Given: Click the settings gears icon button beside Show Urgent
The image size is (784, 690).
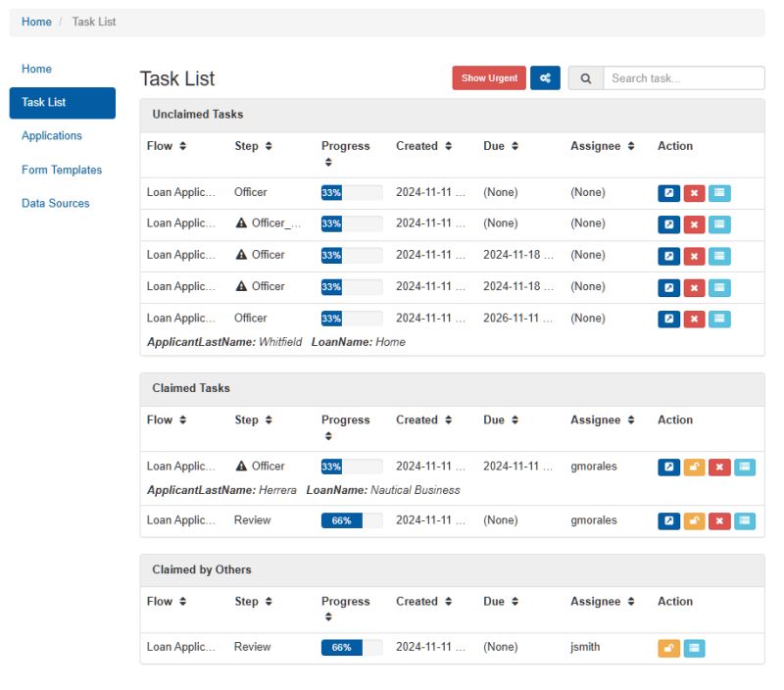Looking at the screenshot, I should point(545,78).
